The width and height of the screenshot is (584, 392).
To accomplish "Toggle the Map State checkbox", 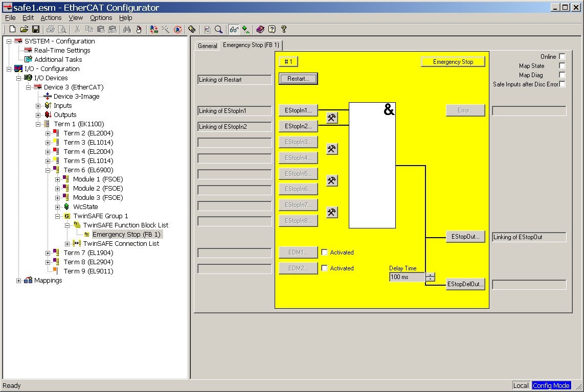I will [x=562, y=66].
